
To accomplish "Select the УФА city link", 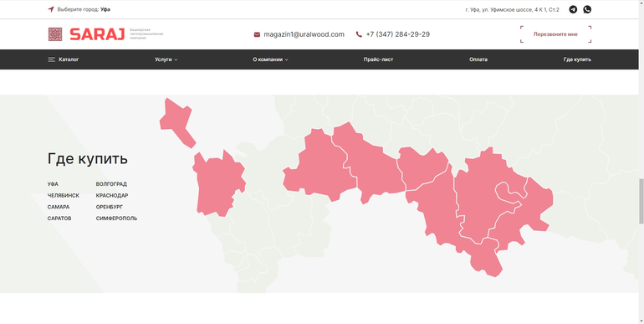I will (53, 184).
